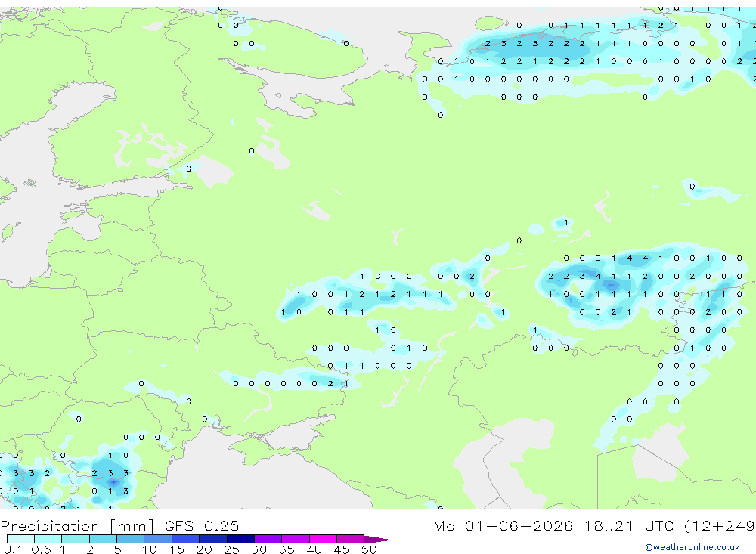Viewport: 756px width, 554px height.
Task: Click the legend swatch between 1 and 2
Action: coord(76,539)
